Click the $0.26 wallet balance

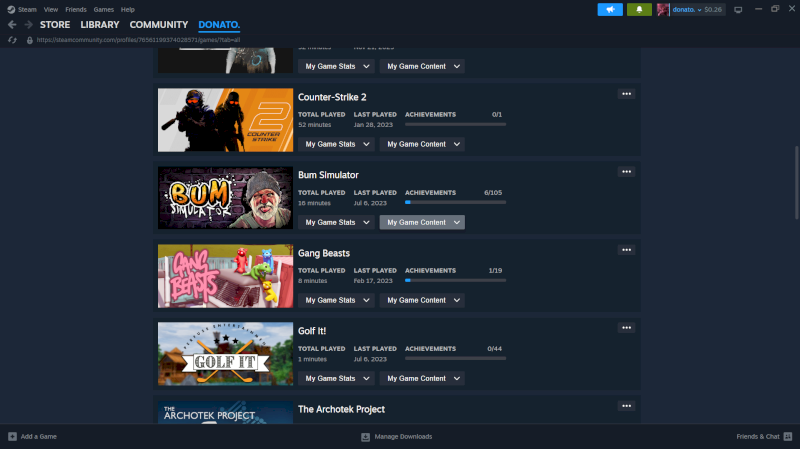click(713, 9)
